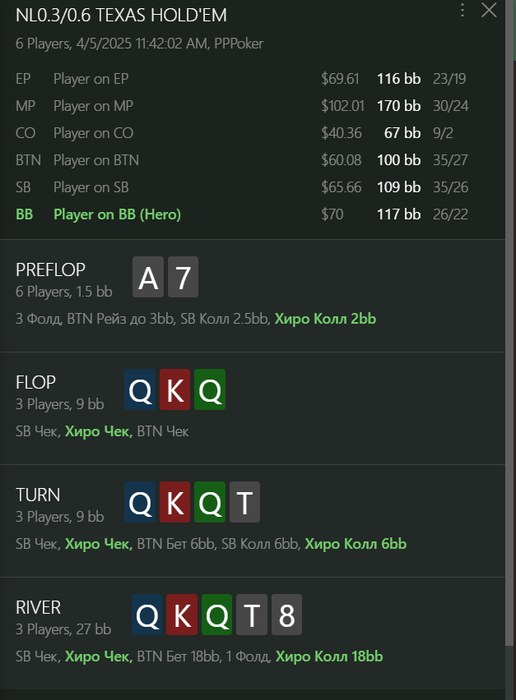Click the Player on CO name
This screenshot has width=516, height=700.
pos(93,133)
